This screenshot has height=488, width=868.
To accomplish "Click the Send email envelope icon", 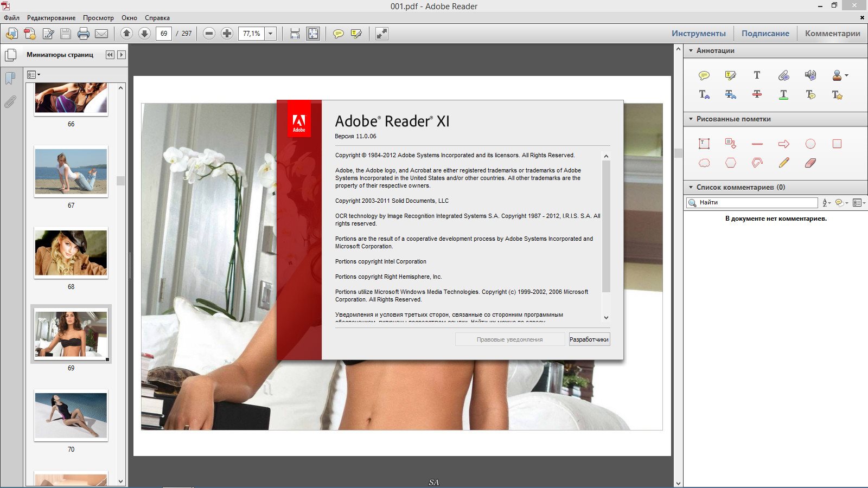I will [101, 34].
